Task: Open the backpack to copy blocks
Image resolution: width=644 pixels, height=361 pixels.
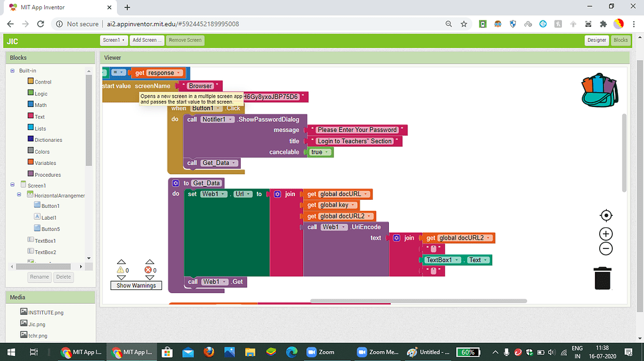Action: [x=599, y=90]
